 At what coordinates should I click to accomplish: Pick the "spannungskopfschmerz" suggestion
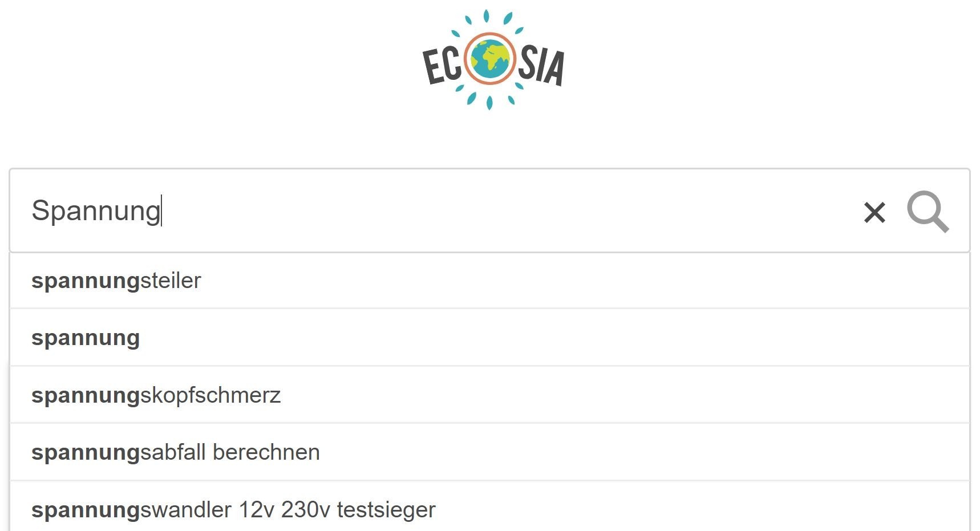(156, 395)
